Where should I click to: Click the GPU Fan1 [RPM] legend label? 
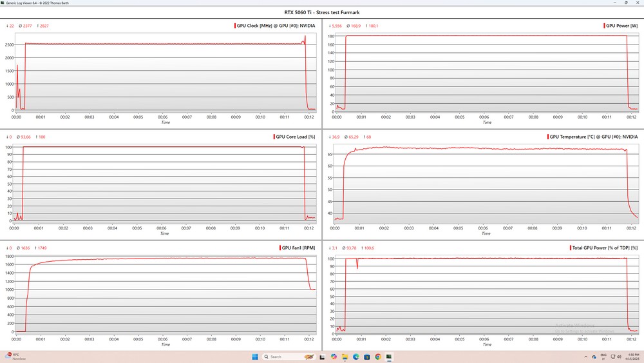(x=298, y=248)
